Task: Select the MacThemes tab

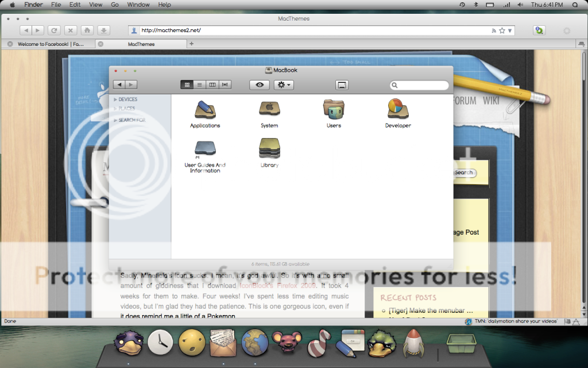Action: pos(141,44)
